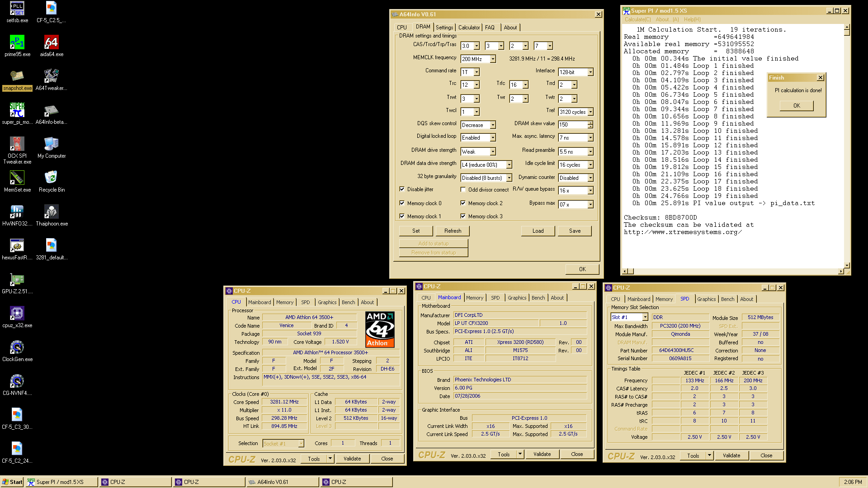Toggle Odd divisor correct checkbox
The image size is (868, 488).
(463, 189)
